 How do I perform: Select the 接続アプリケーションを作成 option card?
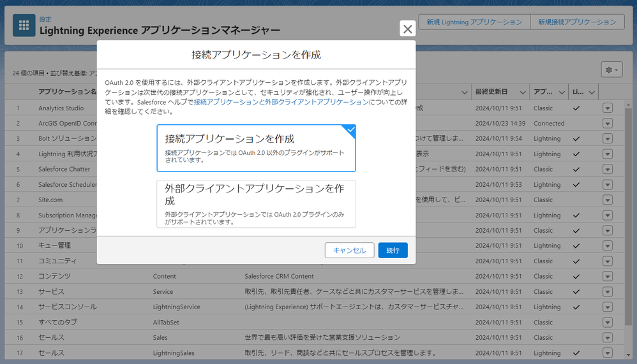pos(256,148)
